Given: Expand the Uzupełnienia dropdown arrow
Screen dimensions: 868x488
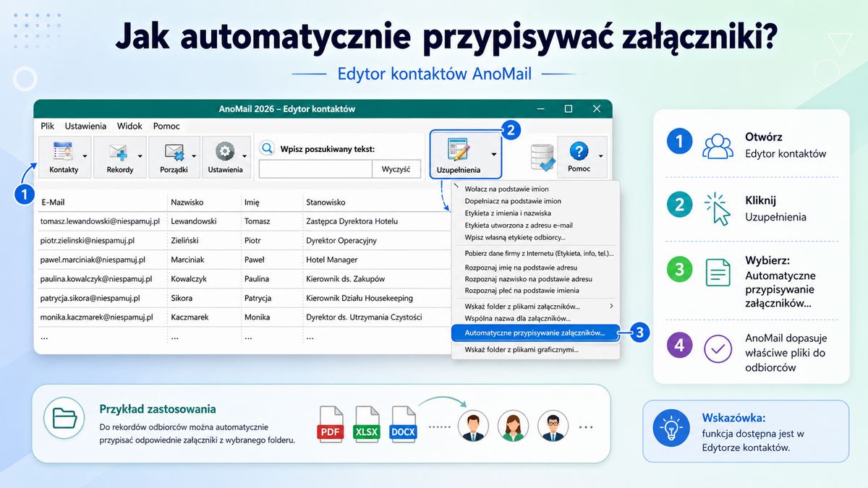Looking at the screenshot, I should point(494,154).
